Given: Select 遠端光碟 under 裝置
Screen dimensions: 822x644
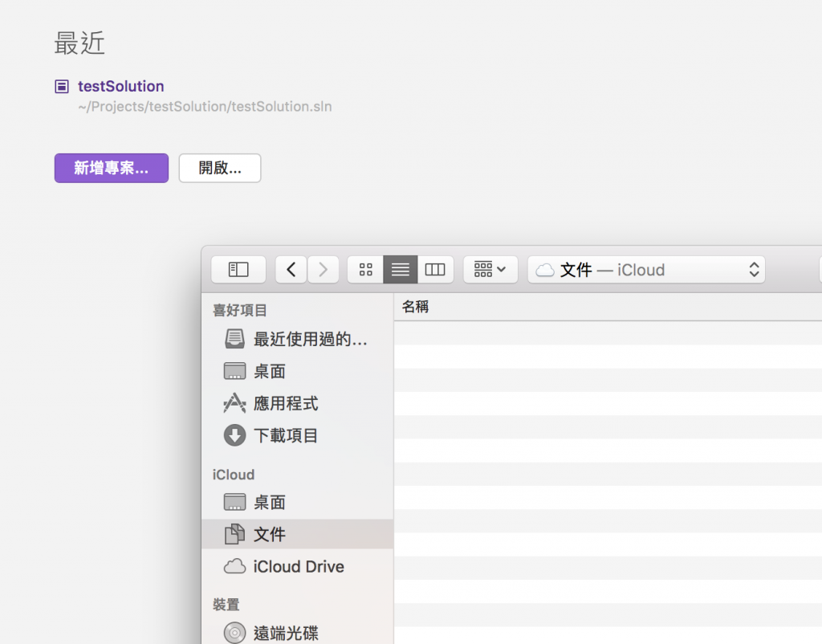Looking at the screenshot, I should click(297, 633).
